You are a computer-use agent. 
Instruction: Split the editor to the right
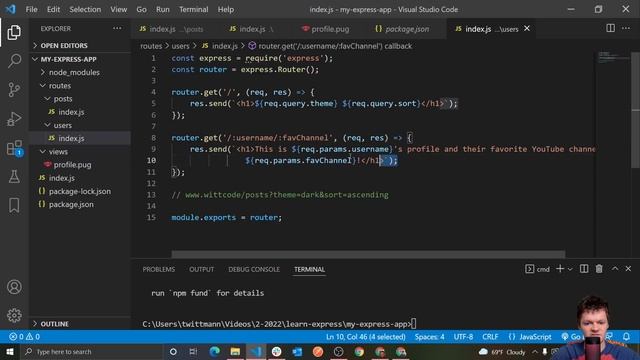(610, 28)
